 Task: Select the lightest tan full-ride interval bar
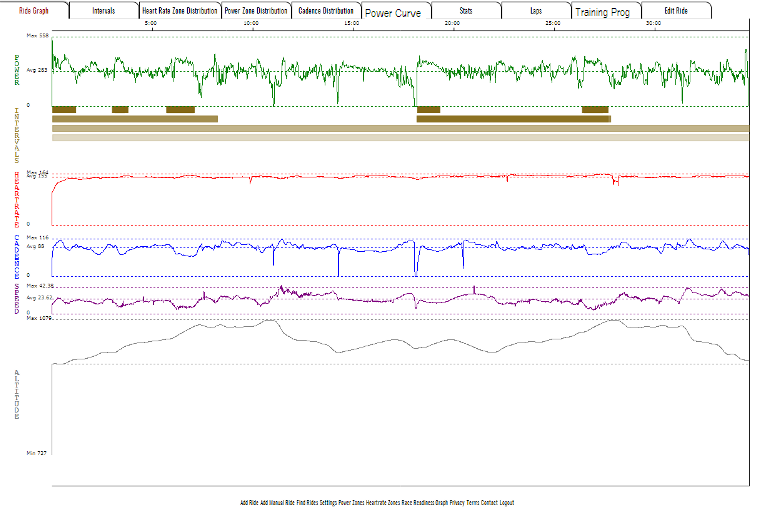pyautogui.click(x=400, y=137)
